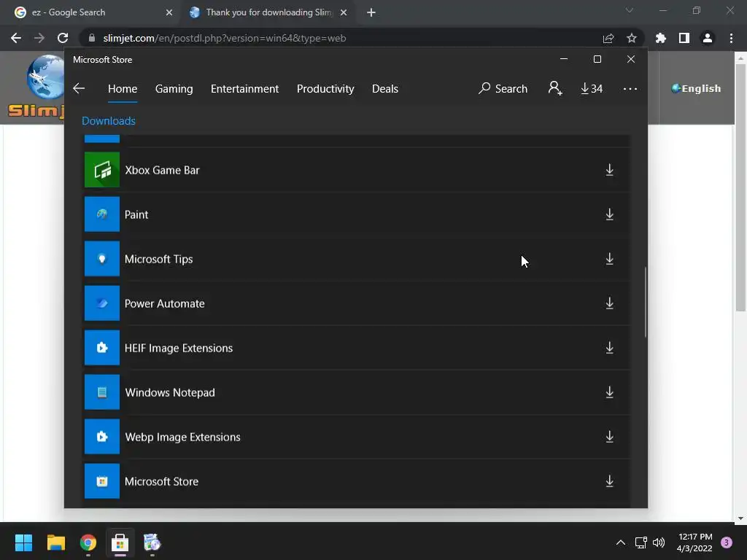Switch to the Gaming tab

tap(174, 89)
